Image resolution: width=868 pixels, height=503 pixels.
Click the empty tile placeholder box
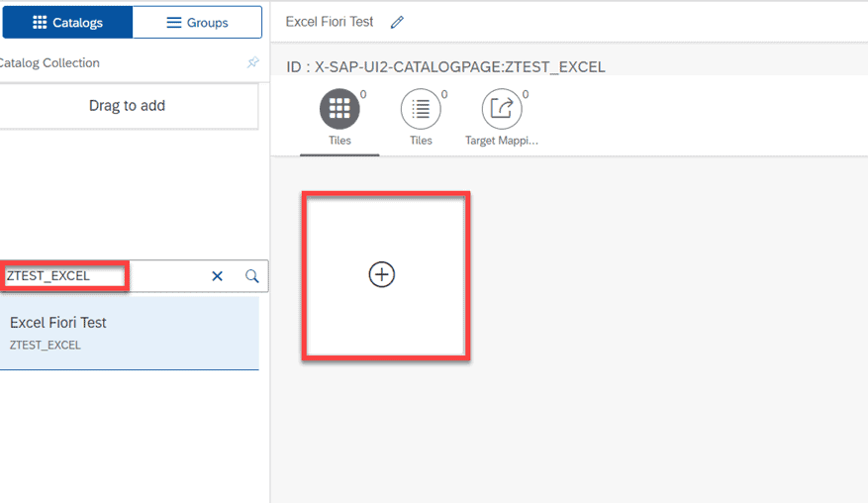tap(386, 276)
